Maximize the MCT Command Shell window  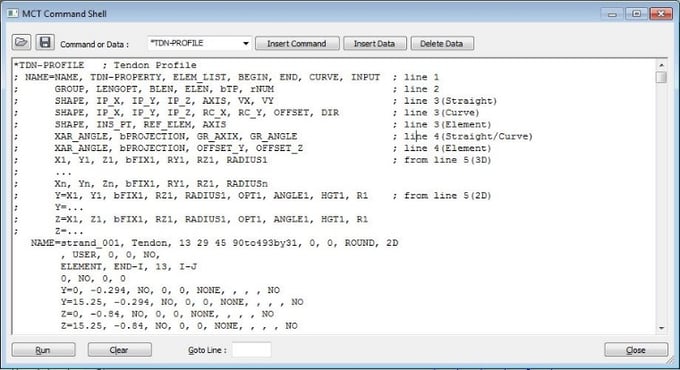636,14
